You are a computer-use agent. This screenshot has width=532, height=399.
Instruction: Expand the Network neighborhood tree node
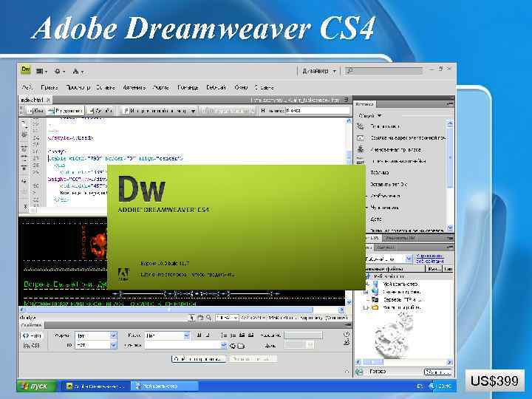coord(366,292)
